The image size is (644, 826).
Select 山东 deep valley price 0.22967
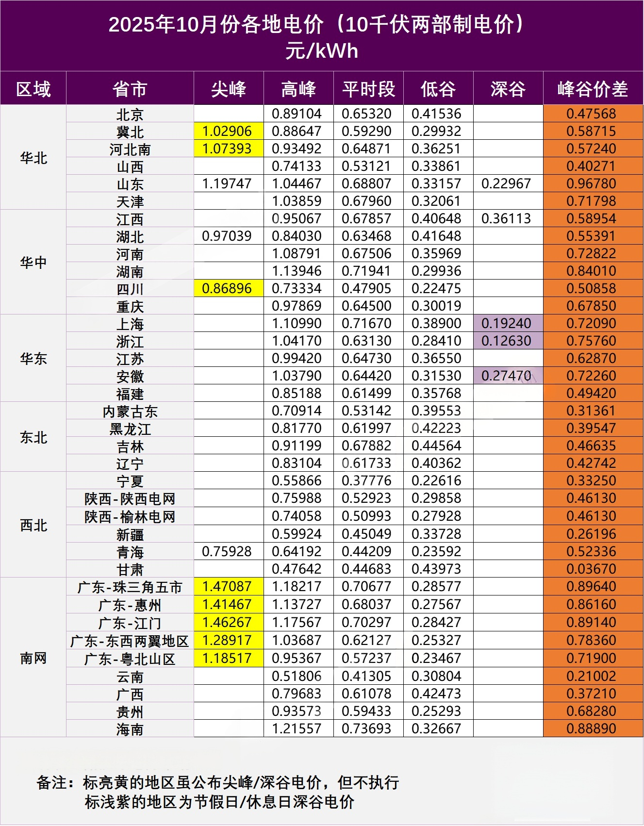[506, 184]
